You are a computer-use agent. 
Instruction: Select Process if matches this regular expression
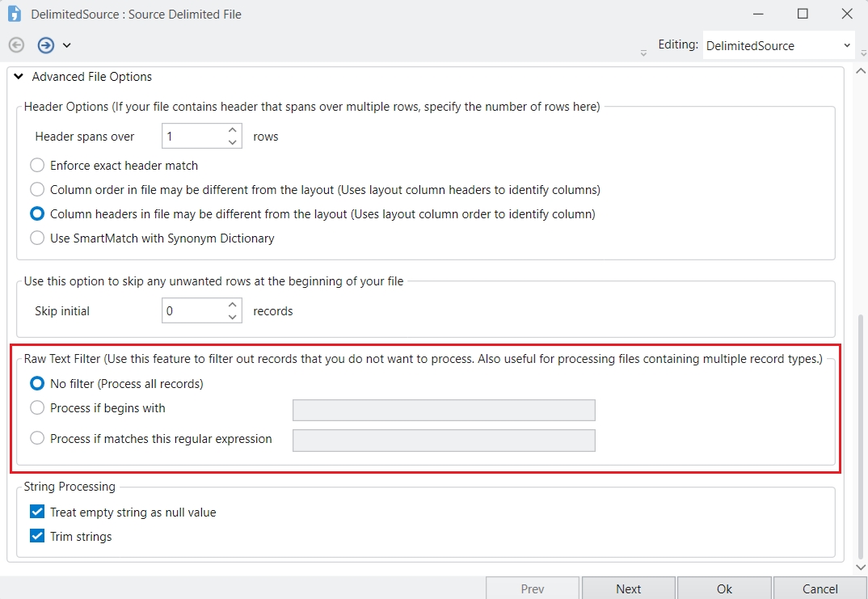(x=37, y=438)
